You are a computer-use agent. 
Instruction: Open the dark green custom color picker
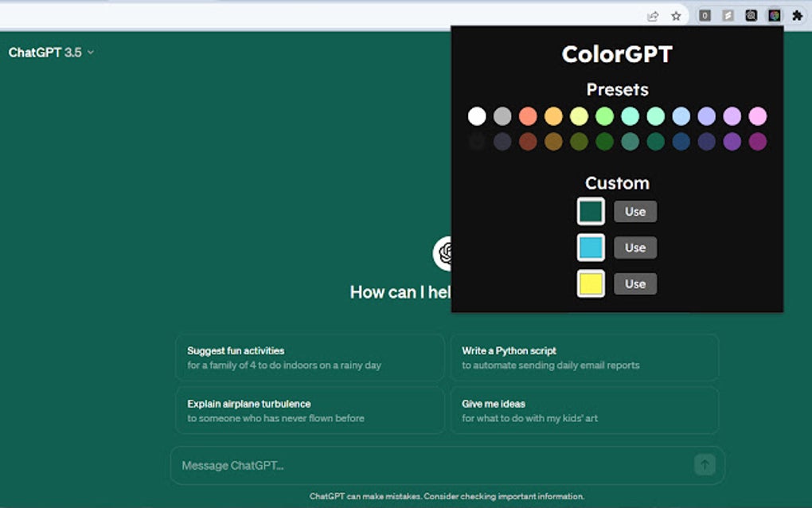591,211
